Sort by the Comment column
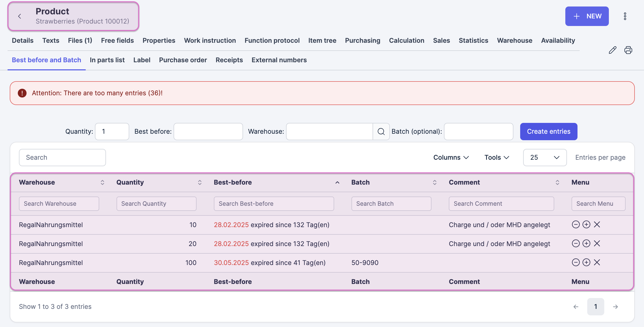This screenshot has height=327, width=644. point(557,182)
